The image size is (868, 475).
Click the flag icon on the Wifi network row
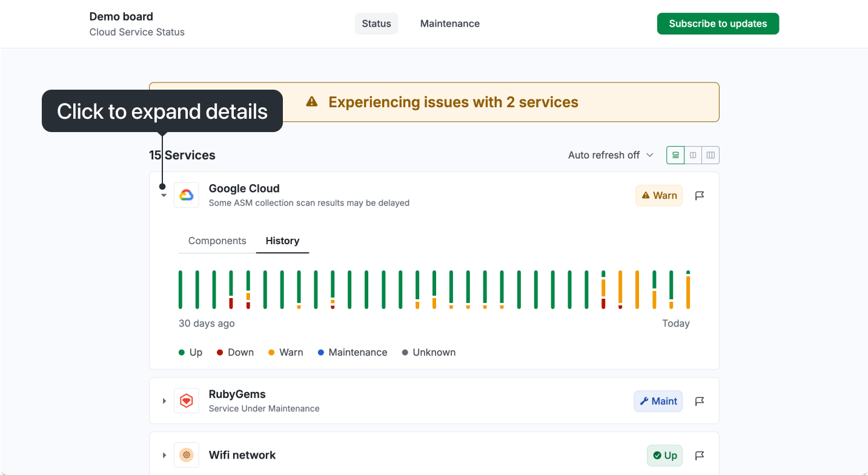point(699,455)
